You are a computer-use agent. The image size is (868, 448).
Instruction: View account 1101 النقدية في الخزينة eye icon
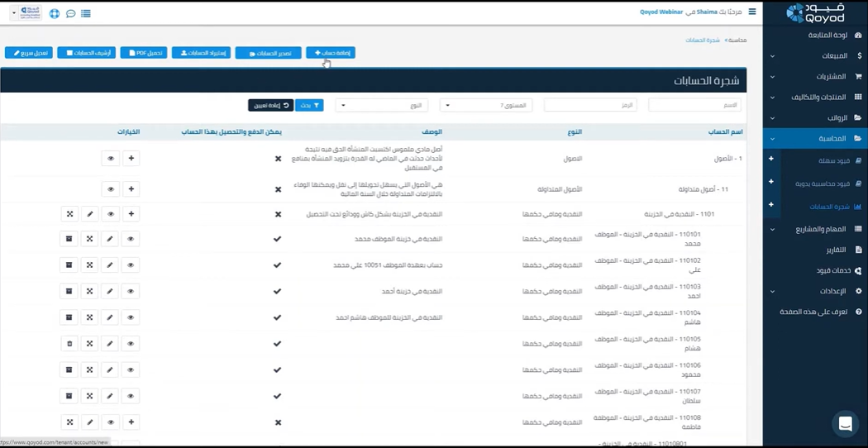[111, 214]
